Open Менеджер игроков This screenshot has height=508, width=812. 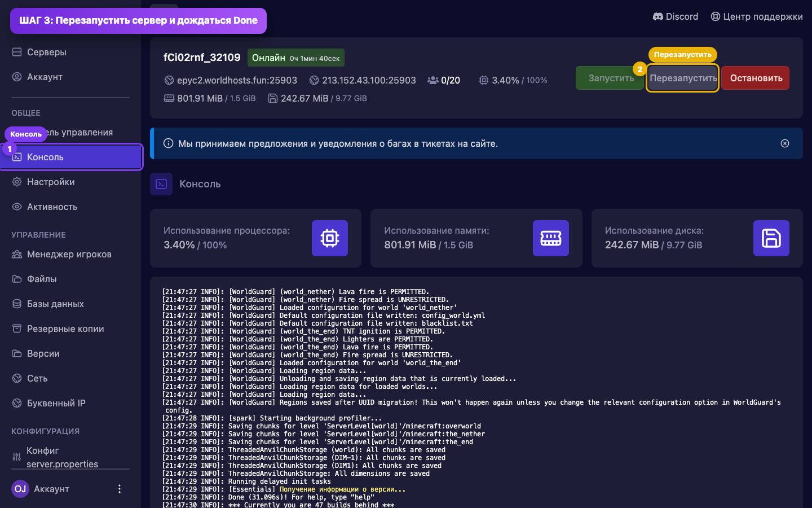(x=70, y=254)
